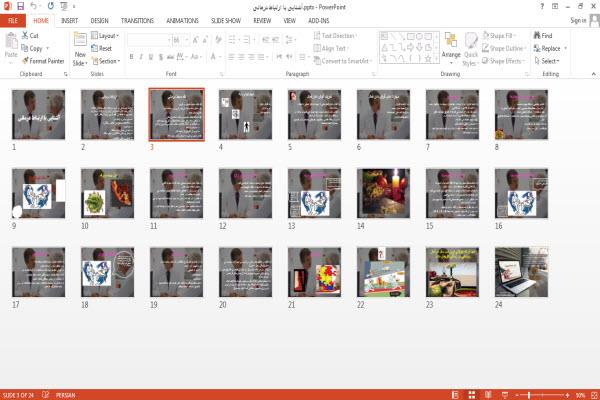Switch to the TRANSITIONS tab
Screen dimensions: 600x400
point(137,21)
